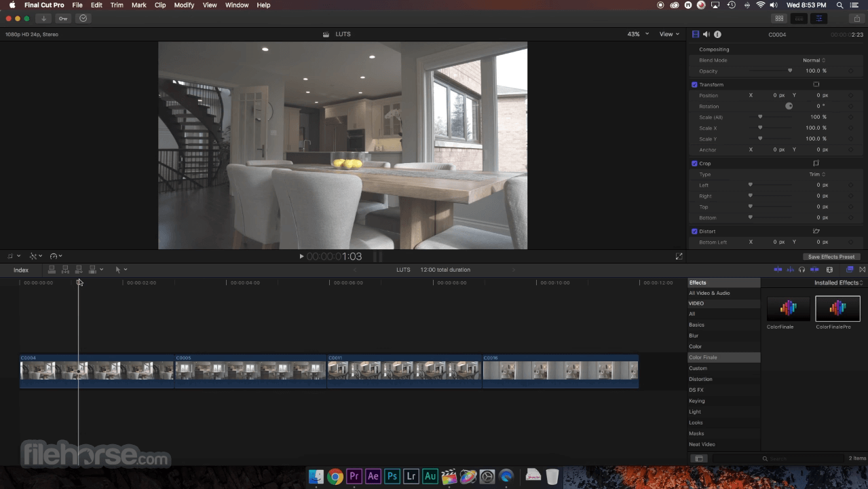The image size is (868, 489).
Task: Click the Connect clip icon
Action: (x=52, y=270)
